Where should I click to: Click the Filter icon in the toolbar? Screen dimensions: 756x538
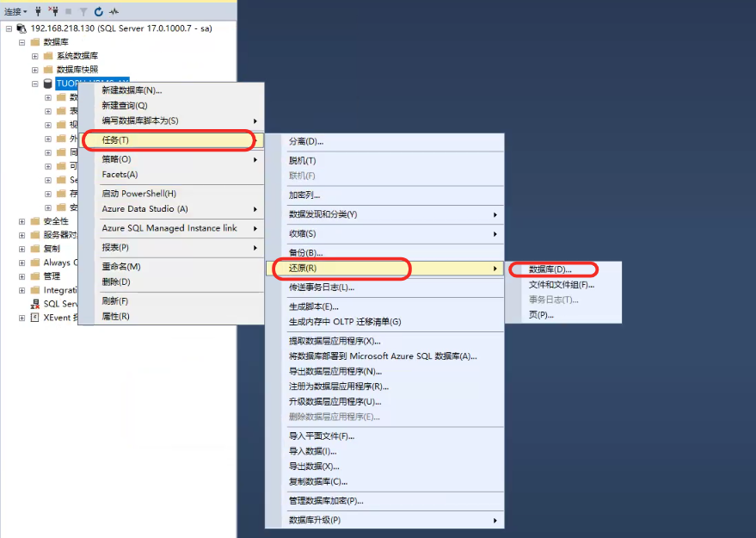(83, 12)
